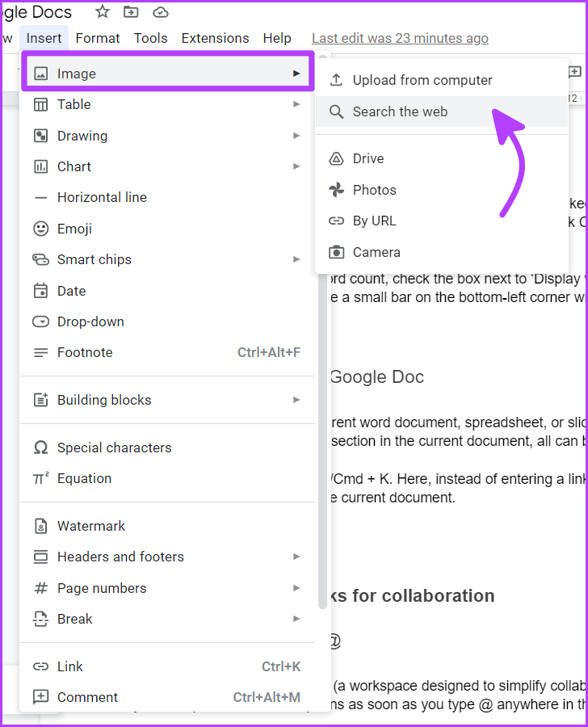
Task: Click the Comment plus-box icon
Action: click(41, 697)
